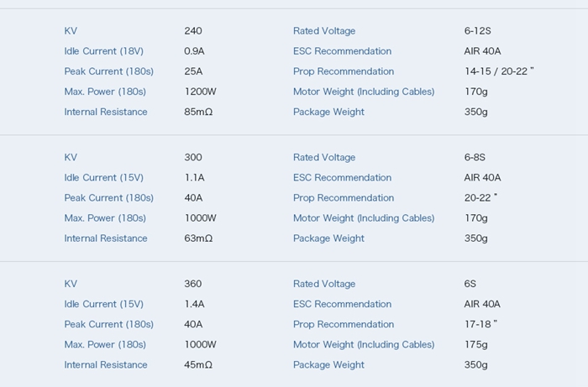Select the Rated Voltage label for 6-12S

324,31
